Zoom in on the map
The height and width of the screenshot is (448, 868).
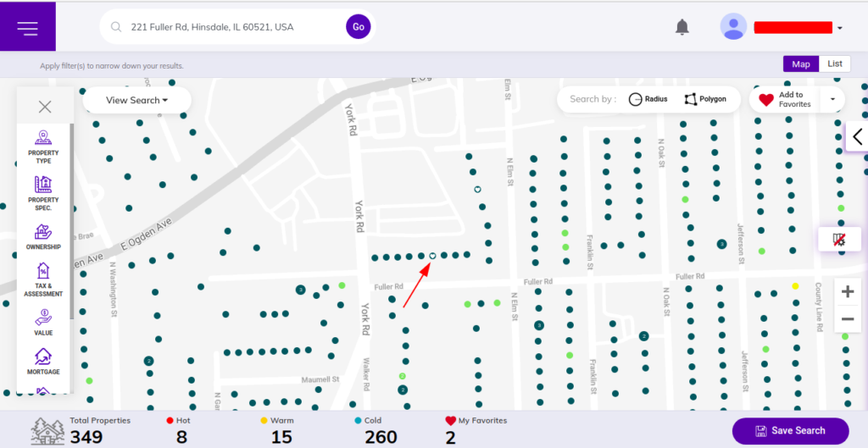[x=848, y=291]
